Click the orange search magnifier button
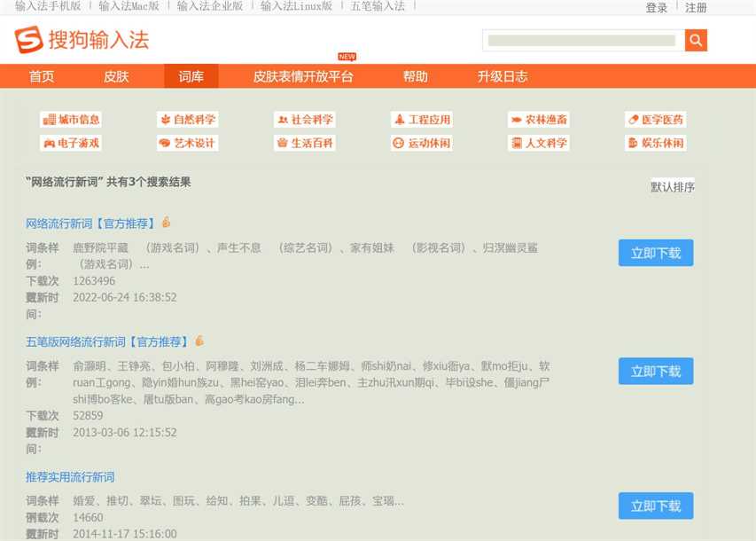This screenshot has height=541, width=756. 696,40
